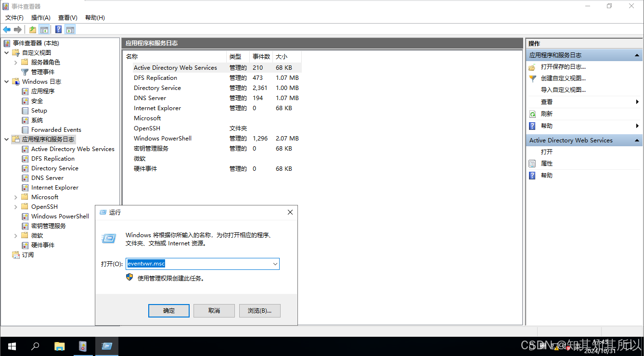Expand the Microsoft tree node
Viewport: 644px width, 356px height.
16,197
